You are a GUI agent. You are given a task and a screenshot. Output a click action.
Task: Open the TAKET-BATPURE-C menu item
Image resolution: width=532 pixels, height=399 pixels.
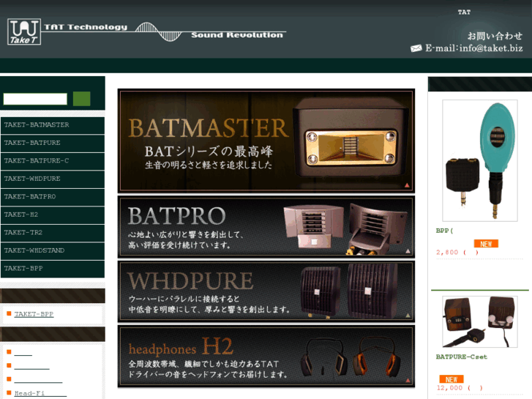pyautogui.click(x=53, y=161)
